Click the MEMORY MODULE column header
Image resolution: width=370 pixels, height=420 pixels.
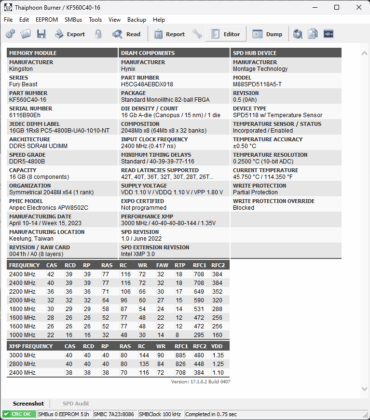point(62,53)
